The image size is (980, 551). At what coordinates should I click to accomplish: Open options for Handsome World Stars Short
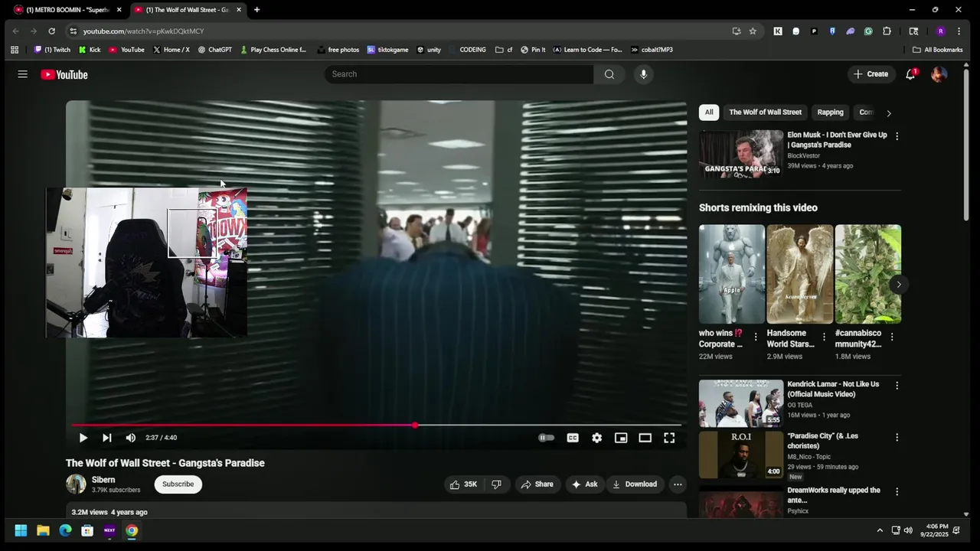[824, 337]
